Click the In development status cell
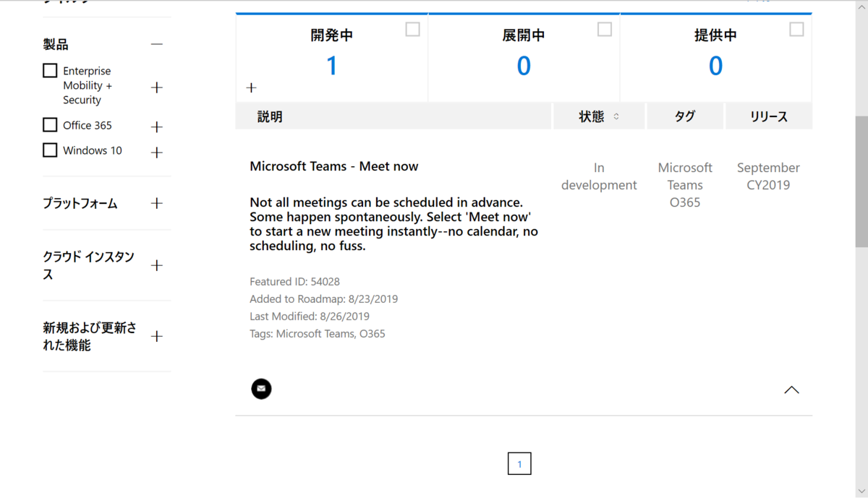This screenshot has width=868, height=498. coord(599,176)
